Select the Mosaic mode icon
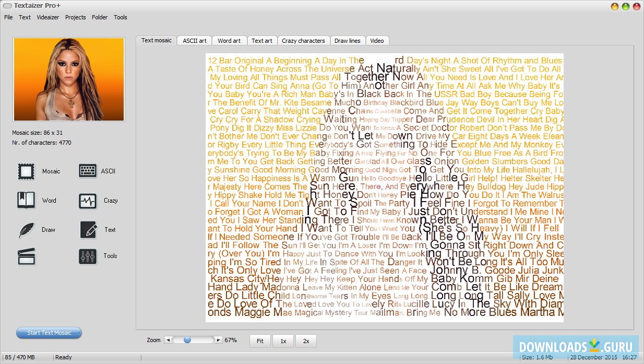Screen dimensions: 644x364 point(26,171)
